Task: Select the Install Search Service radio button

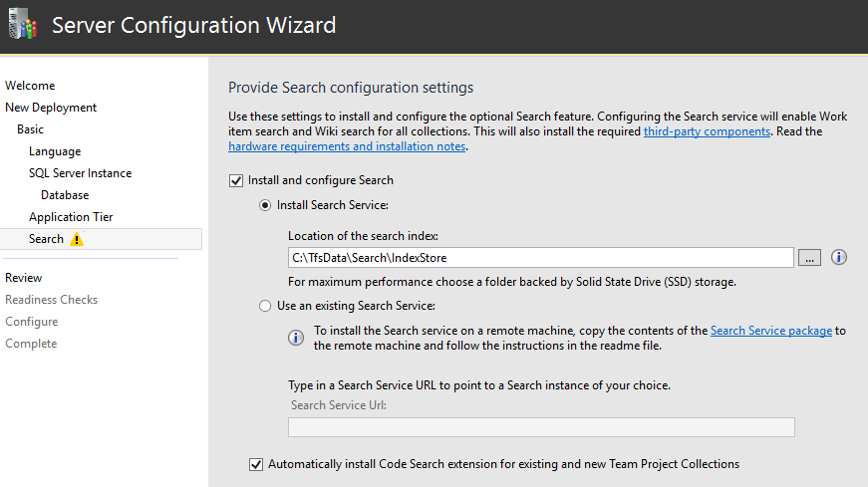Action: (x=265, y=205)
